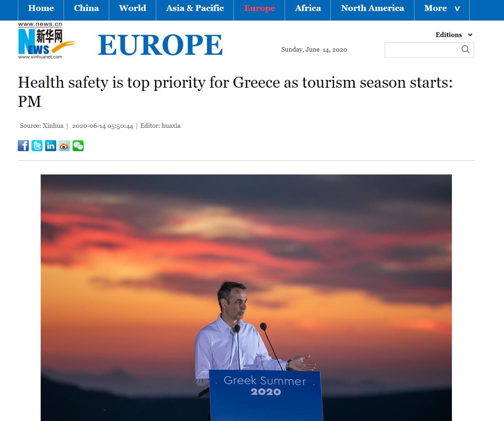Select the Europe navigation item
504x421 pixels.
coord(260,8)
